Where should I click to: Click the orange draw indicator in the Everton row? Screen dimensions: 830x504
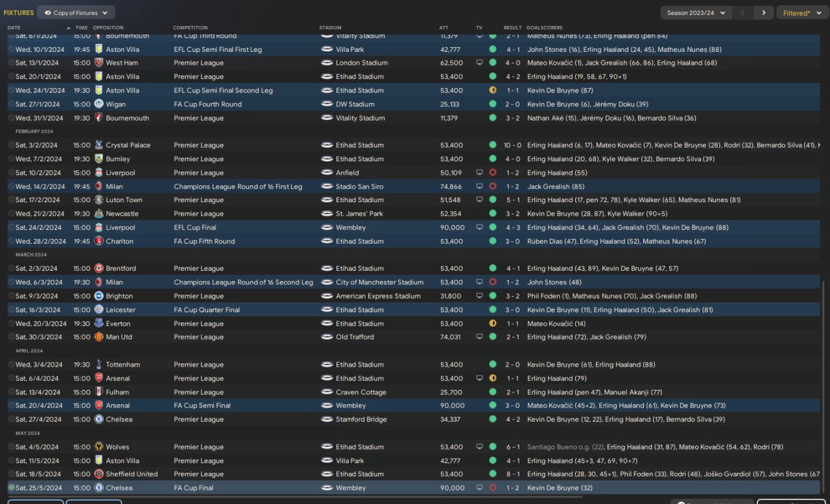[493, 323]
